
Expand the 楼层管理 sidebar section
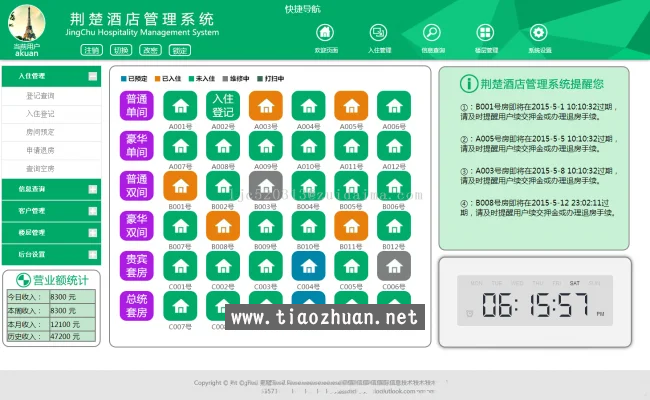coord(93,233)
